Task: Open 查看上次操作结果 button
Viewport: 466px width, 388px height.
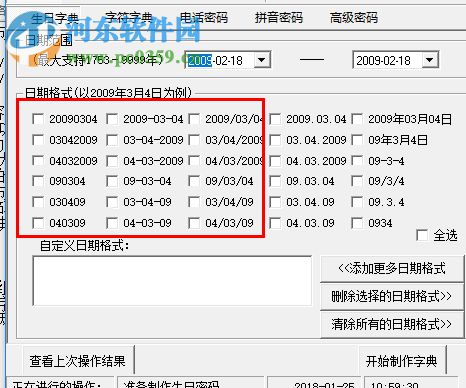Action: tap(78, 361)
